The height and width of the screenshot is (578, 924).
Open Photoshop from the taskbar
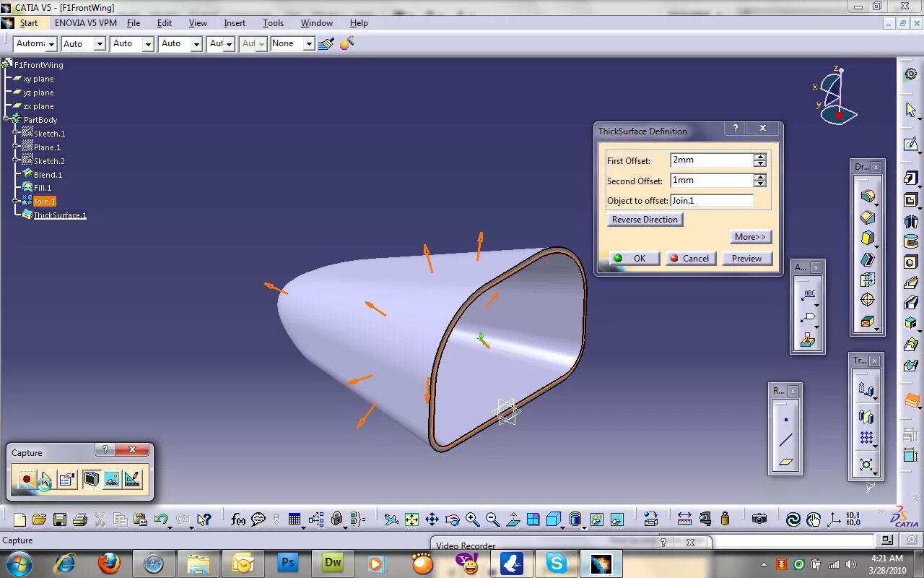pyautogui.click(x=288, y=563)
